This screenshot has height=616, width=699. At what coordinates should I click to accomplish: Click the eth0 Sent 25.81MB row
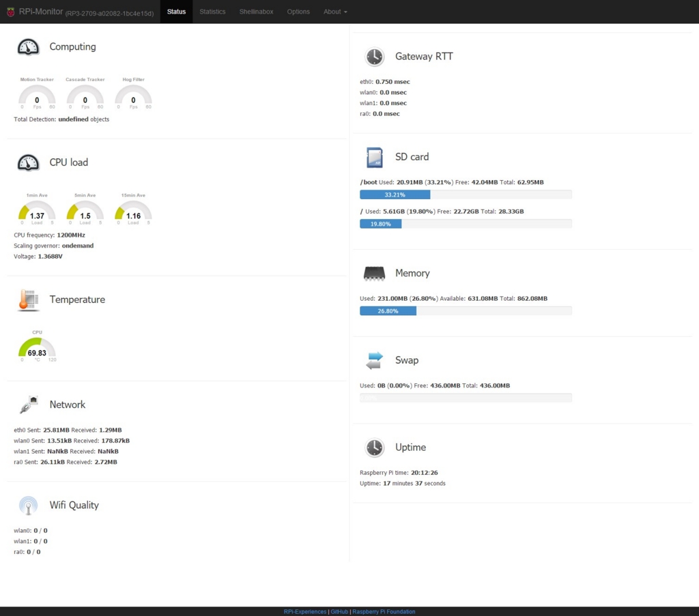coord(68,430)
